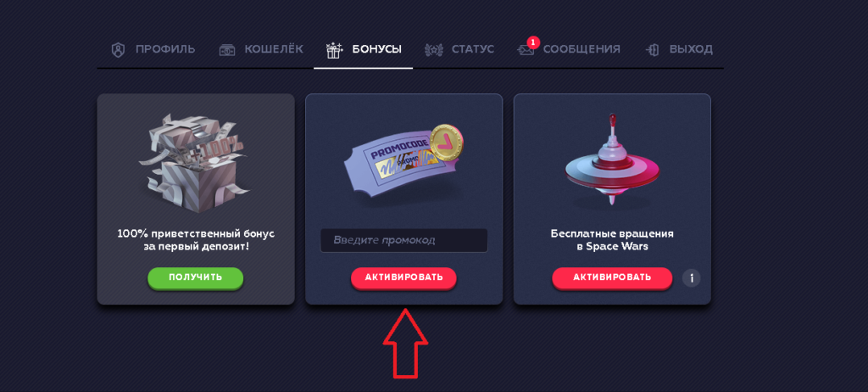Click the laurel icon beside Статус

pos(433,50)
